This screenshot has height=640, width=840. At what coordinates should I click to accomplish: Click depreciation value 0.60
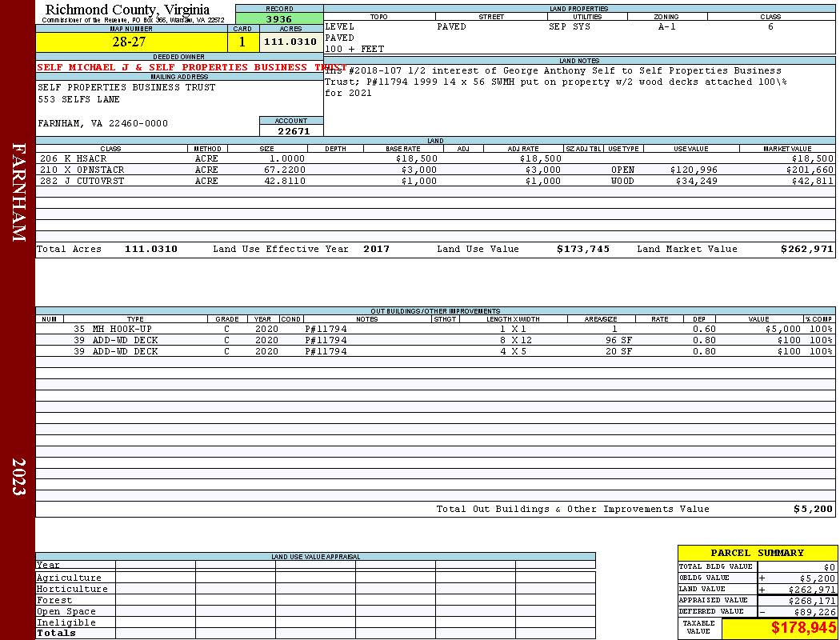tap(704, 329)
